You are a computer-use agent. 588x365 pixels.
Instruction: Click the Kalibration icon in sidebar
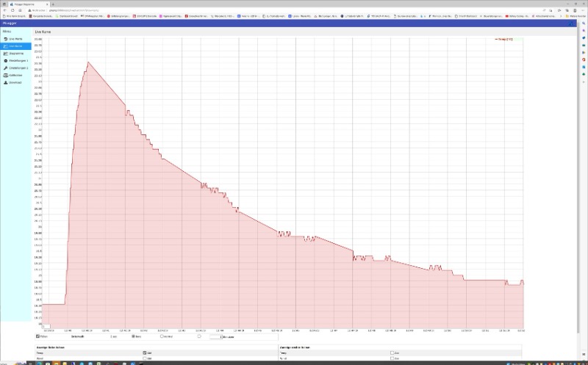tap(6, 75)
